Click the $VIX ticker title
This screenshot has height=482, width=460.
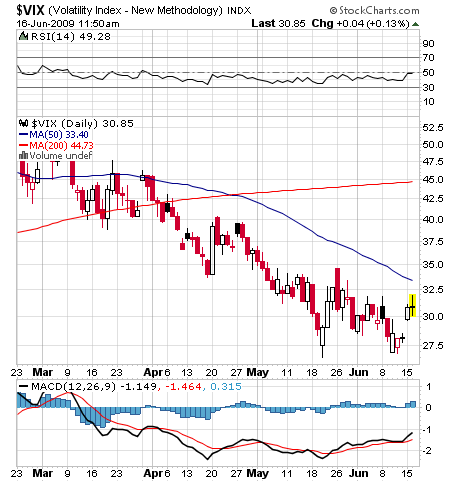pos(31,10)
